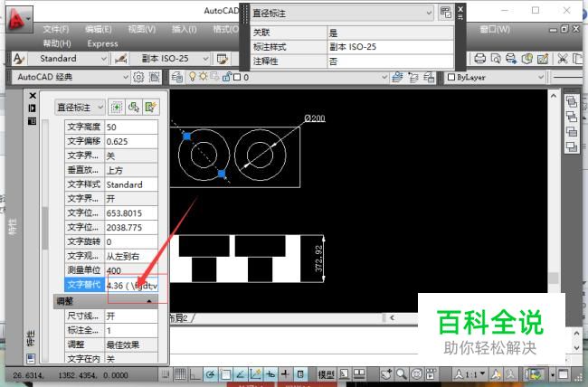Open the 窗口(W) menu
Image resolution: width=588 pixels, height=387 pixels.
click(x=495, y=29)
